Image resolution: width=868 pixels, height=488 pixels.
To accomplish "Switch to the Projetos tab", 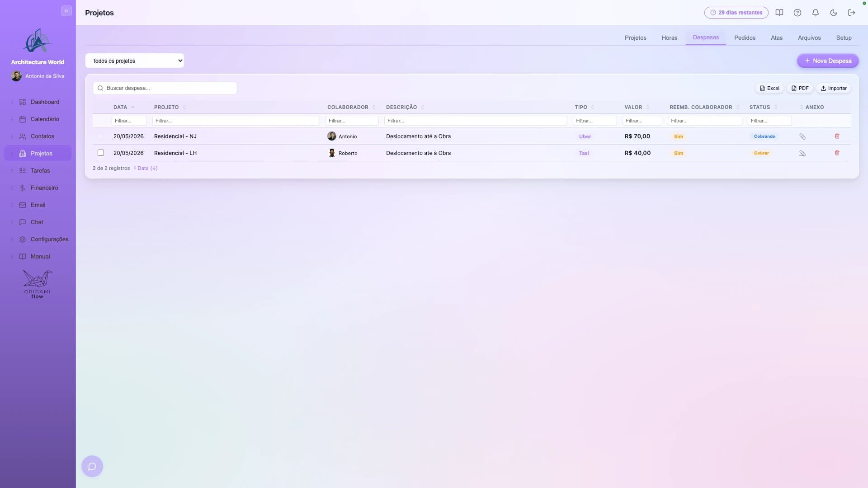I will 635,38.
